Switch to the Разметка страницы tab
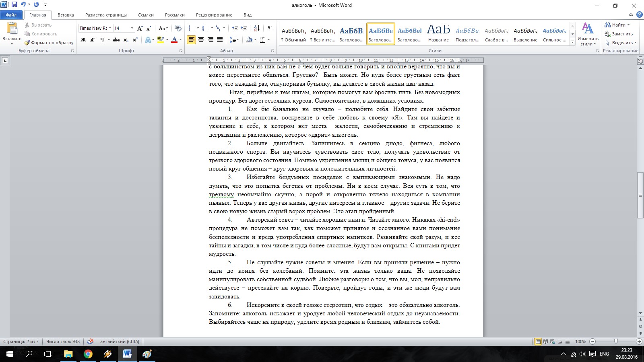The image size is (644, 362). [x=106, y=15]
